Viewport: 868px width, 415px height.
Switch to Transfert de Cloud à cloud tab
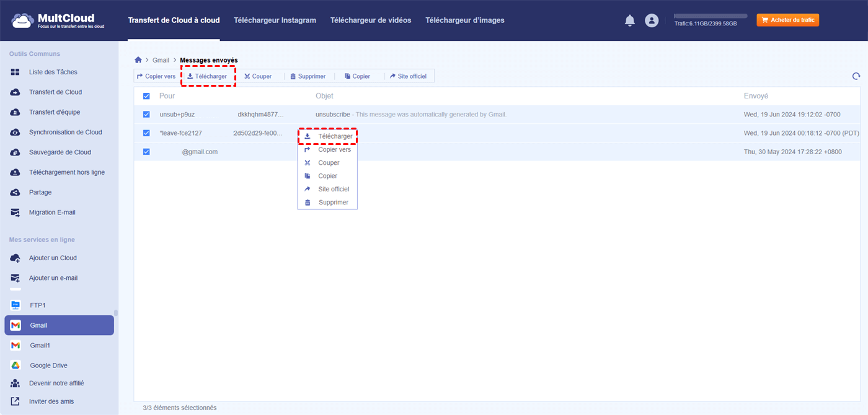pos(174,20)
